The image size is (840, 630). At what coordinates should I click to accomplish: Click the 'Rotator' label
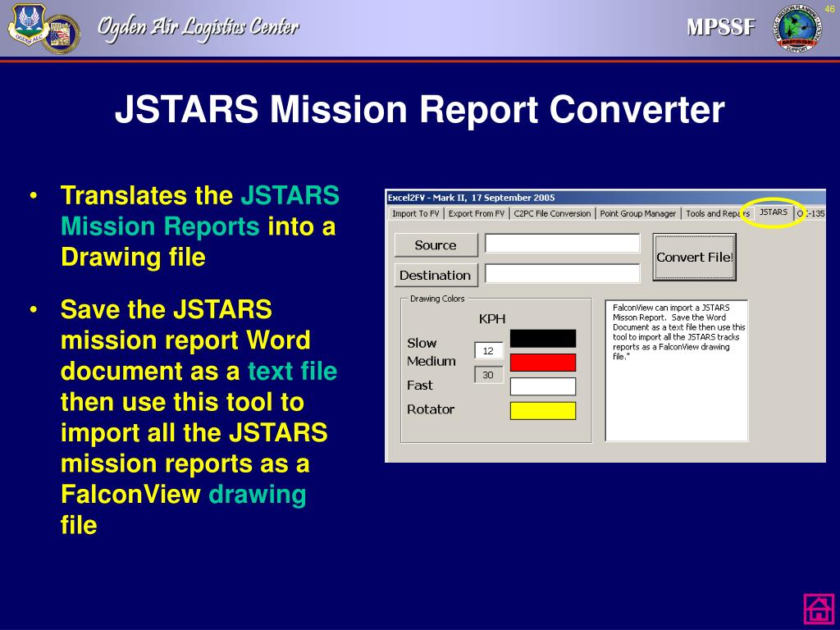coord(431,409)
